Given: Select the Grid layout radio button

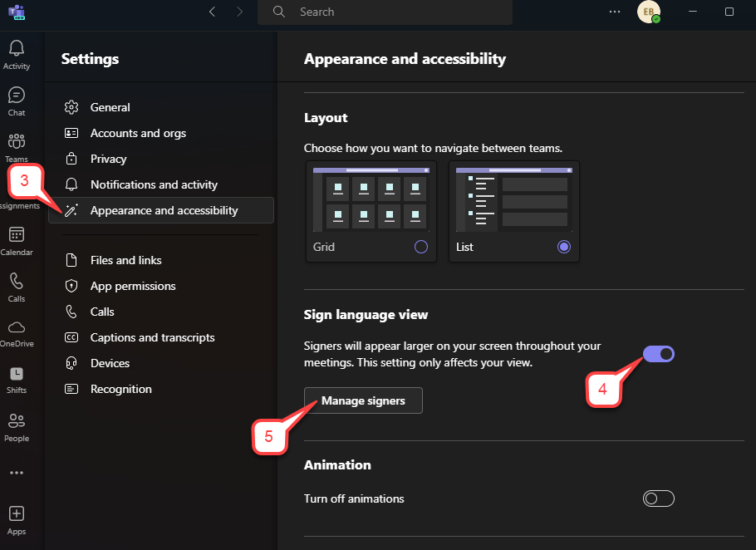Looking at the screenshot, I should coord(420,247).
